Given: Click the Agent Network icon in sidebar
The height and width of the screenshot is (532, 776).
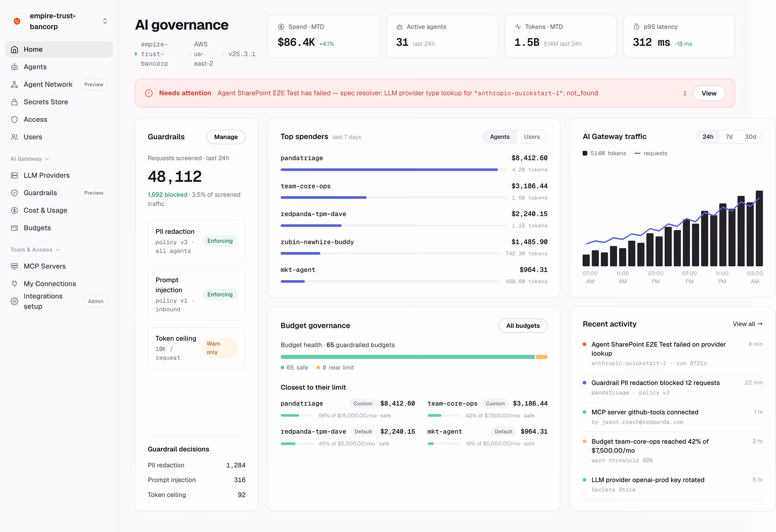Looking at the screenshot, I should point(15,84).
